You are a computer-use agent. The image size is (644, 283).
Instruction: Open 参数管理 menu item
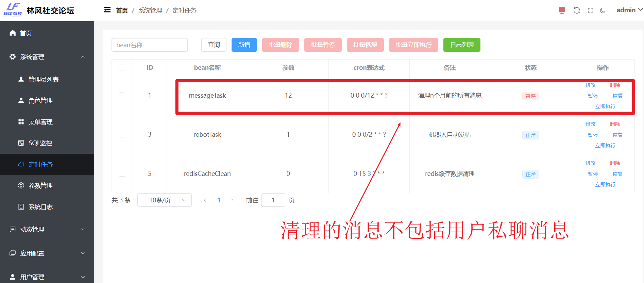(47, 186)
